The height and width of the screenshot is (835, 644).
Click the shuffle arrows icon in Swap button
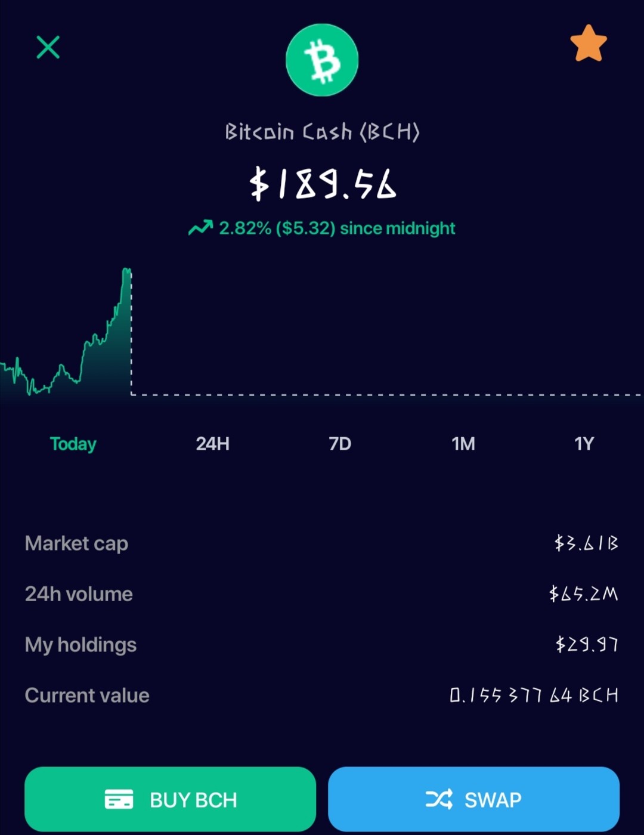pyautogui.click(x=439, y=799)
